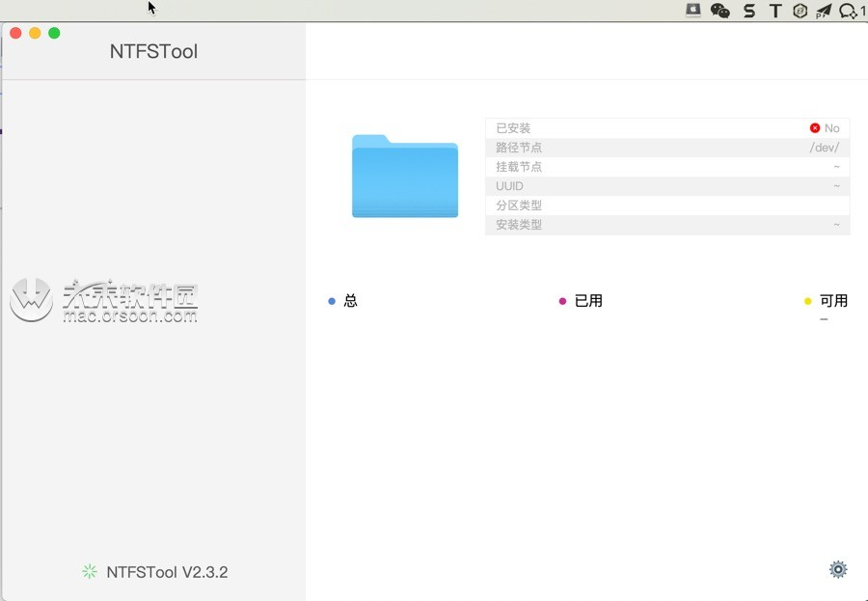Open the NTFSTool disk menu bar icon
The image size is (868, 601).
coord(693,10)
